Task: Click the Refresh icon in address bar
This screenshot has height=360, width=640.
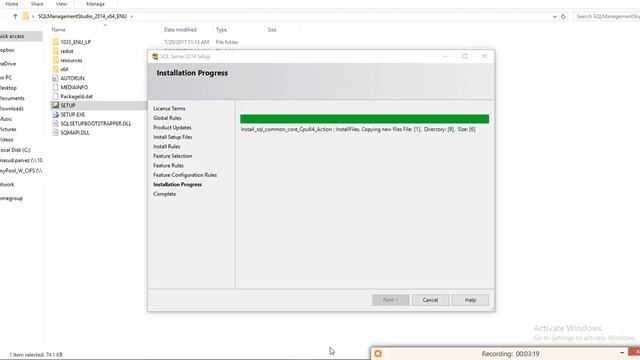Action: (x=563, y=16)
